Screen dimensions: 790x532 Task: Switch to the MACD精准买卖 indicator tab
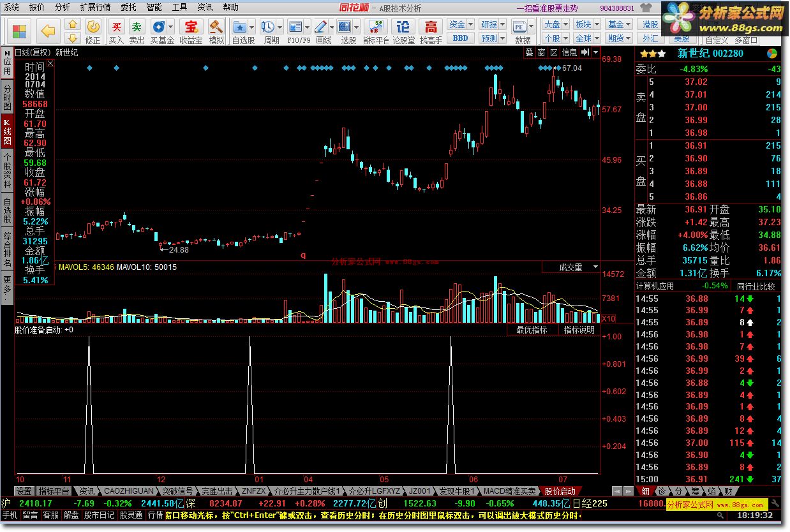(509, 491)
